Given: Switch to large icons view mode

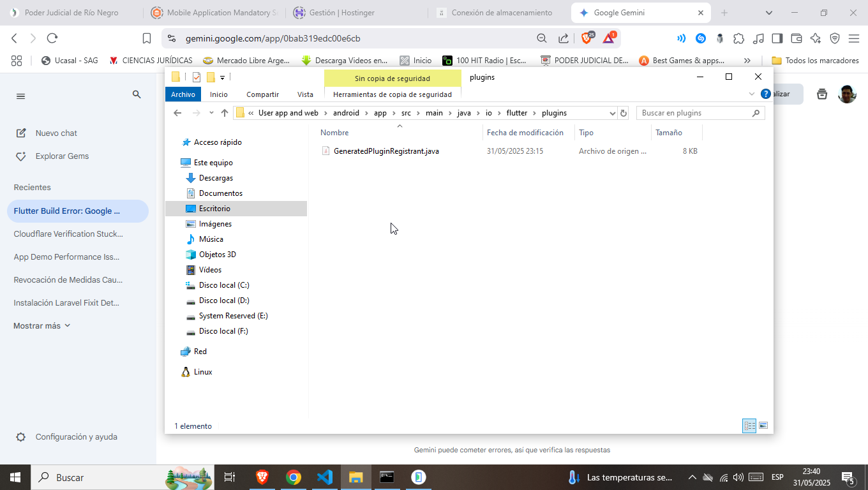Looking at the screenshot, I should tap(763, 426).
